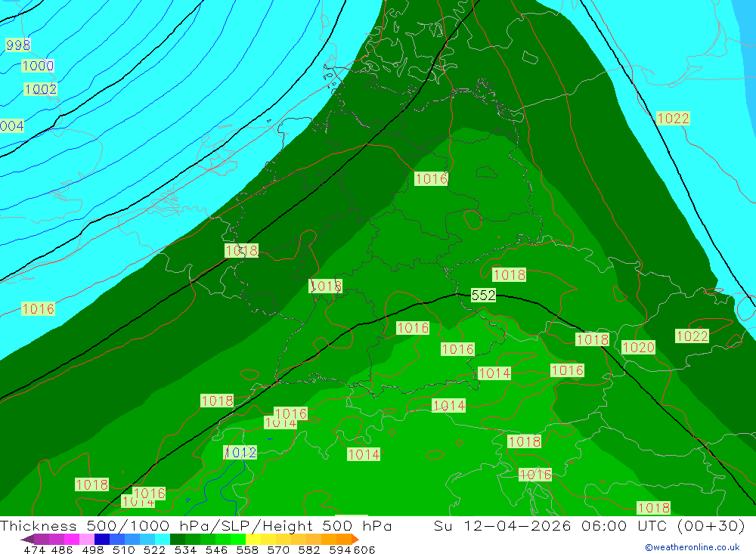
Task: Select the 552 height contour label
Action: [x=483, y=295]
